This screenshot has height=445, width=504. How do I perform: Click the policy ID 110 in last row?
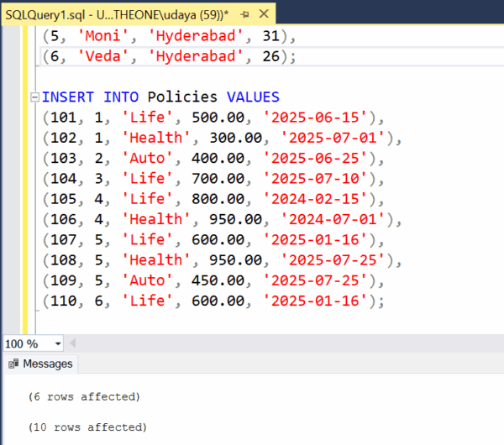64,301
